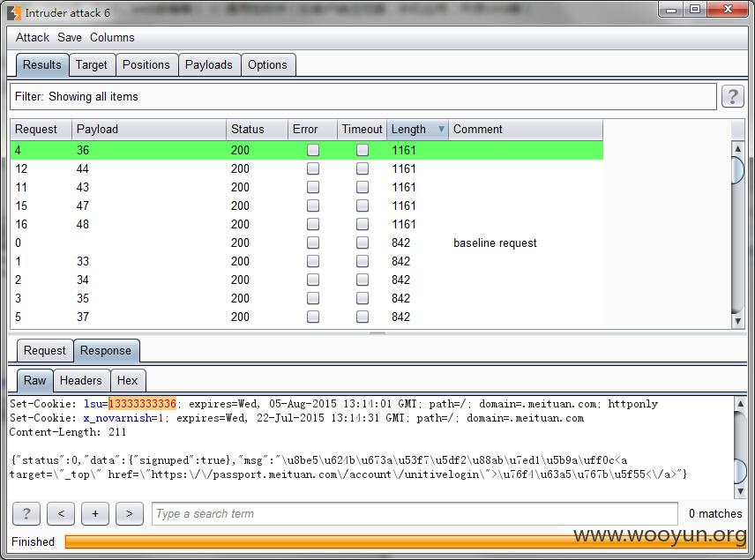Toggle Error checkbox for payload 37
Viewport: 755px width, 560px height.
coord(313,317)
